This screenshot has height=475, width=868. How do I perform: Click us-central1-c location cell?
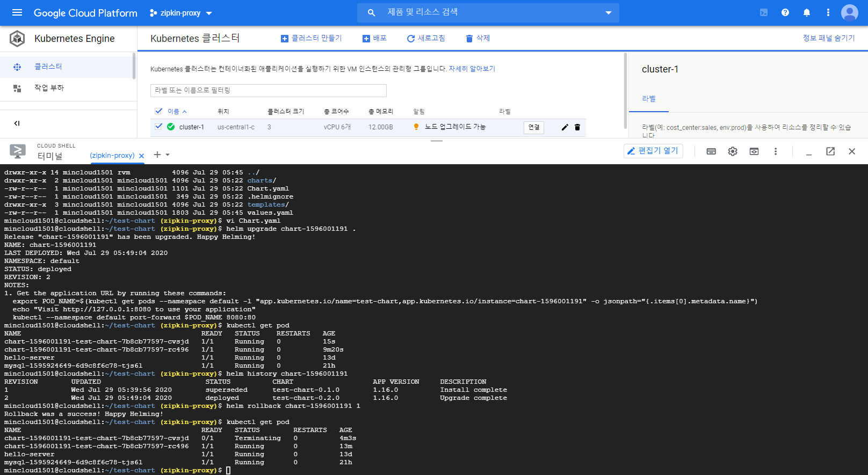(x=236, y=127)
